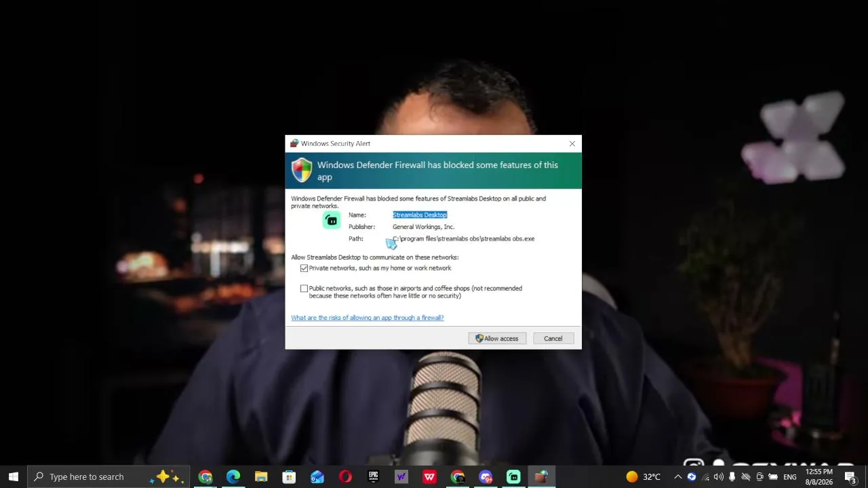The height and width of the screenshot is (488, 868).
Task: Expand the hidden system tray icons
Action: click(x=677, y=476)
